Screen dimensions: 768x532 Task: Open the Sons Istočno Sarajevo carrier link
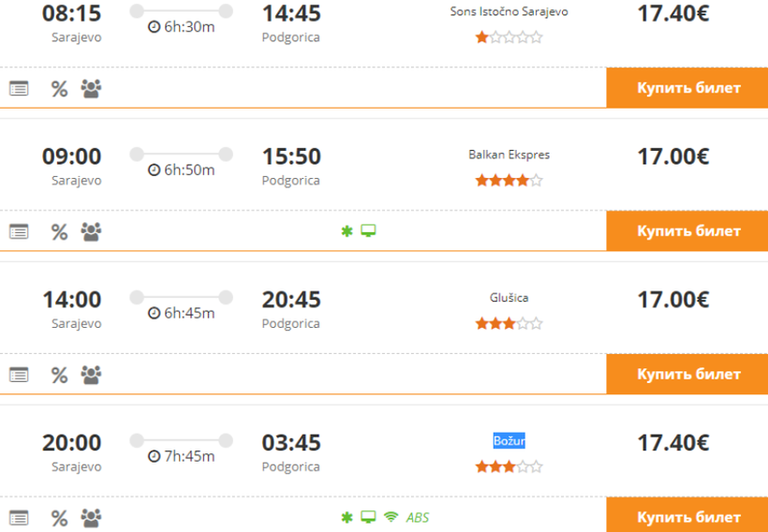click(509, 12)
